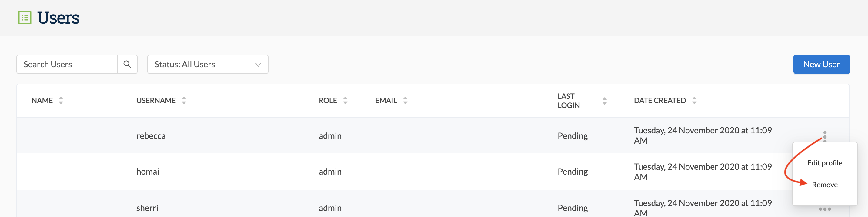Open the three-dot menu for rebecca

coord(825,136)
